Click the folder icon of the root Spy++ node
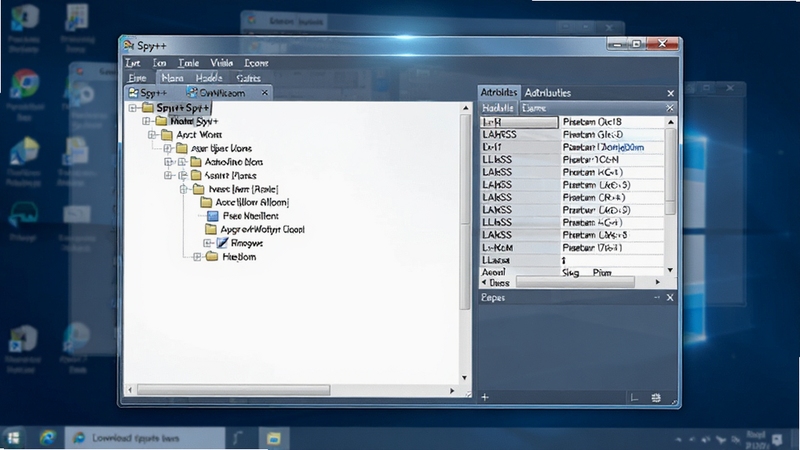Screen dimensions: 800x450 tap(148, 108)
